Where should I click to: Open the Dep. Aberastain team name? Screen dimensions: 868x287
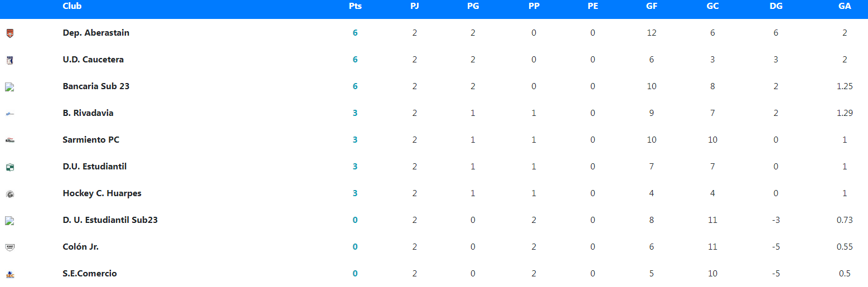click(96, 33)
